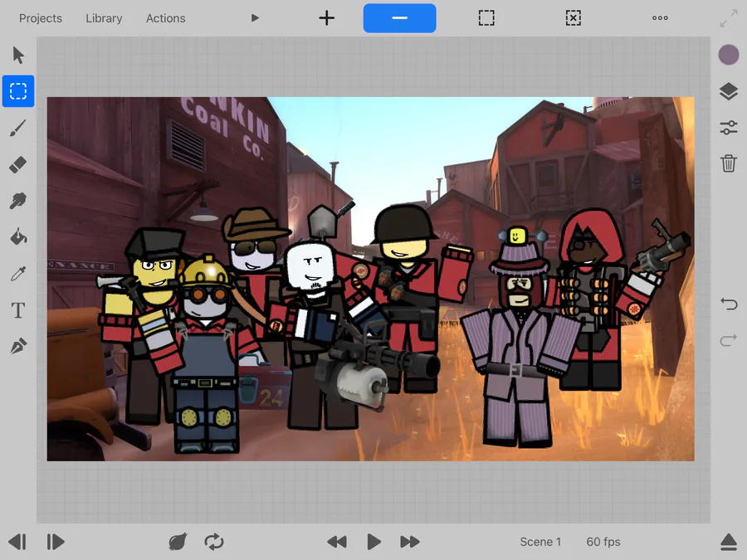Viewport: 747px width, 560px height.
Task: Choose the Eraser tool
Action: pyautogui.click(x=18, y=165)
